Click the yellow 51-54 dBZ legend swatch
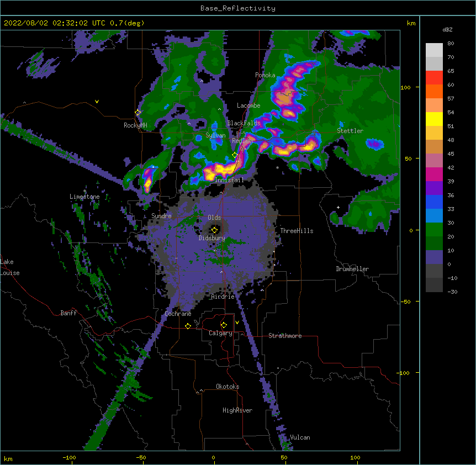476x465 pixels. 434,119
